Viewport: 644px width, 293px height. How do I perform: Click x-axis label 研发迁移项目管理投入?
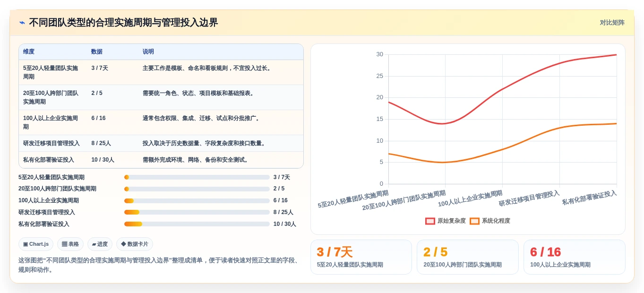coord(529,198)
